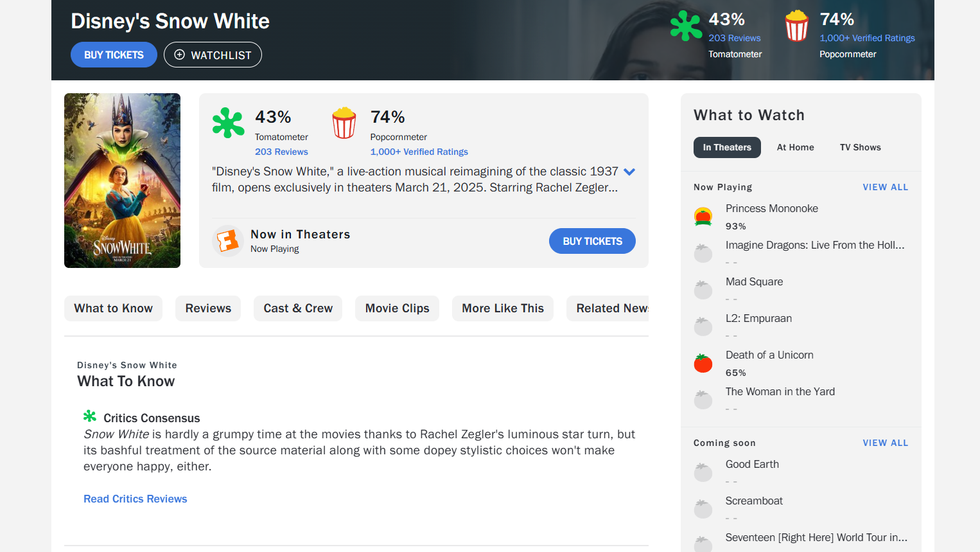Click the 74% score in the scorecard
Screen dimensions: 980x552
[x=388, y=117]
